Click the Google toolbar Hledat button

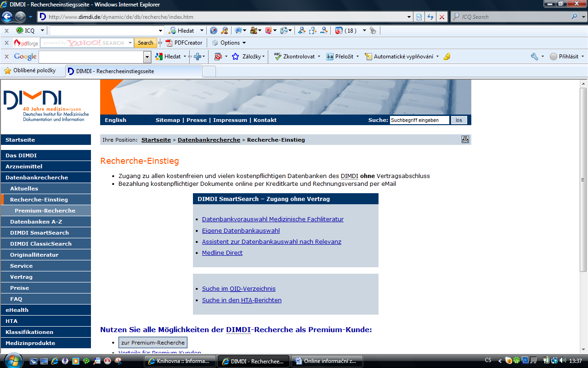pos(168,57)
